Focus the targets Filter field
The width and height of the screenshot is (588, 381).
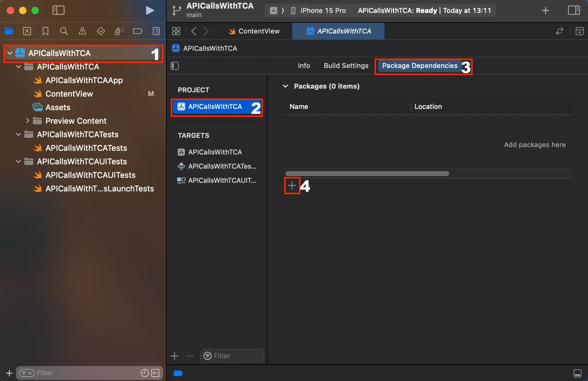tap(232, 356)
